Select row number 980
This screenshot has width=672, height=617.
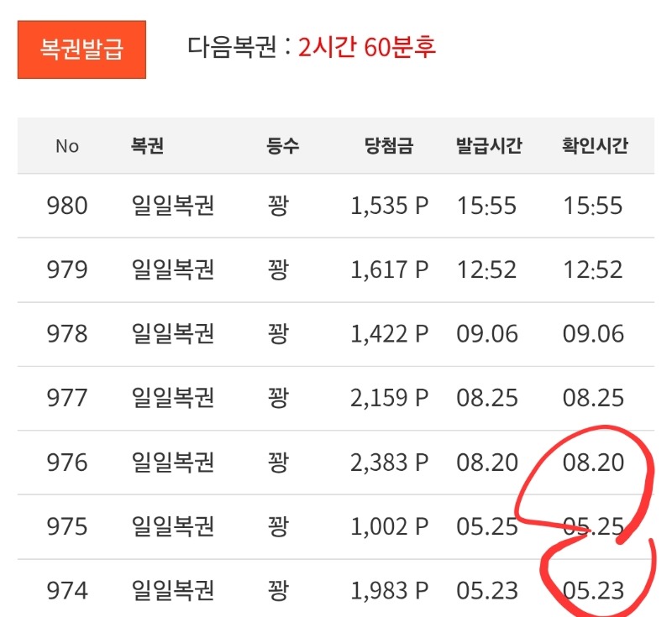tap(67, 206)
